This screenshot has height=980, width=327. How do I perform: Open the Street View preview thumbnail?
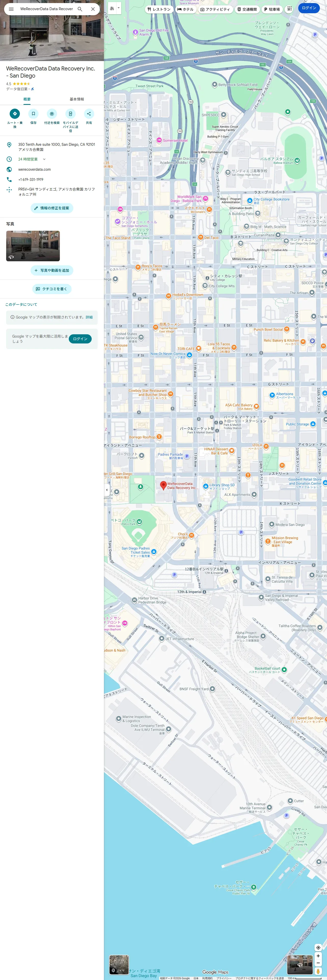299,964
